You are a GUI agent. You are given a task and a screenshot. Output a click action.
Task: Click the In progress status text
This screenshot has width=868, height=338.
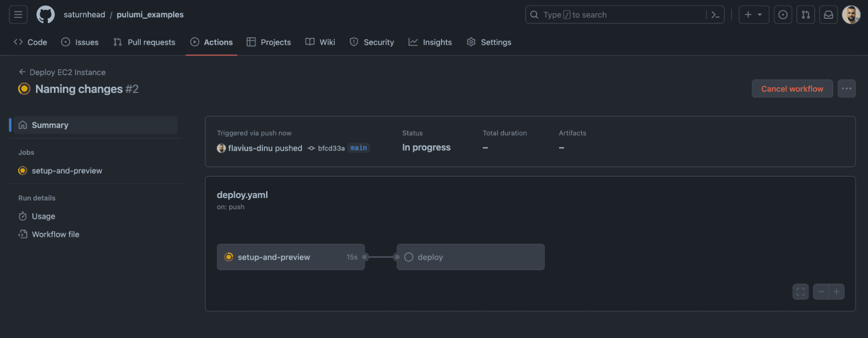pyautogui.click(x=426, y=148)
